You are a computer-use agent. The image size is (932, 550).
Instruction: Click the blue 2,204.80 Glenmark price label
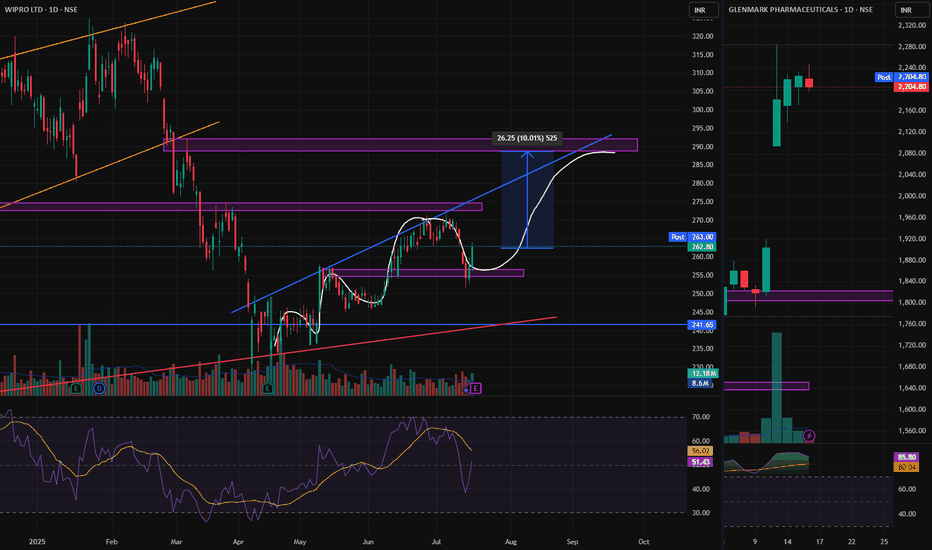(911, 77)
